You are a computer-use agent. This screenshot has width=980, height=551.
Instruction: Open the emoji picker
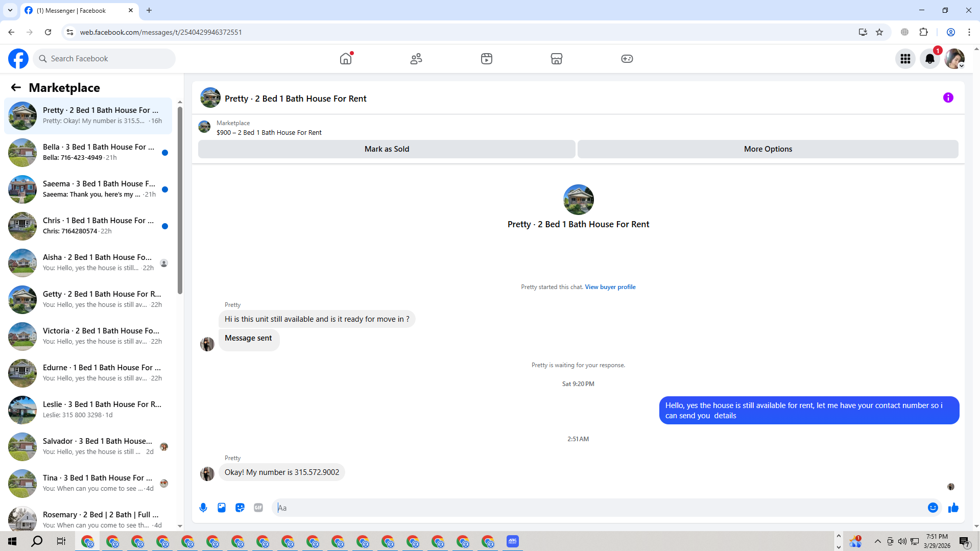coord(933,508)
